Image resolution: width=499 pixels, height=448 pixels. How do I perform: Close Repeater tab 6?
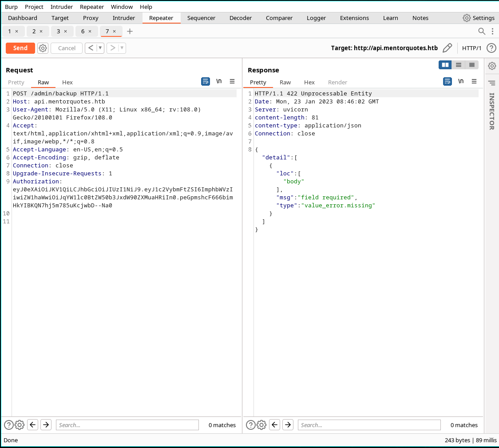(x=90, y=31)
